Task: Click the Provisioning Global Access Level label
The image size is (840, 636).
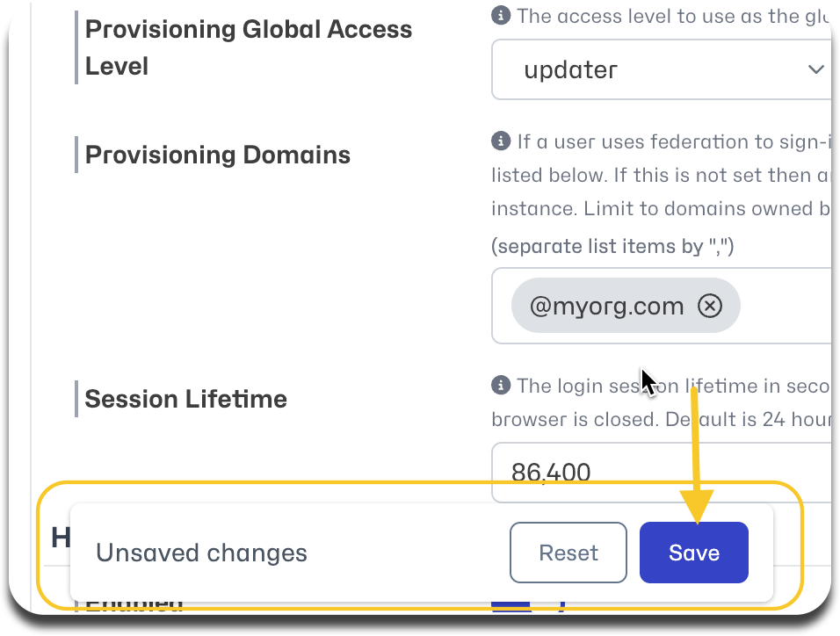Action: (x=249, y=47)
